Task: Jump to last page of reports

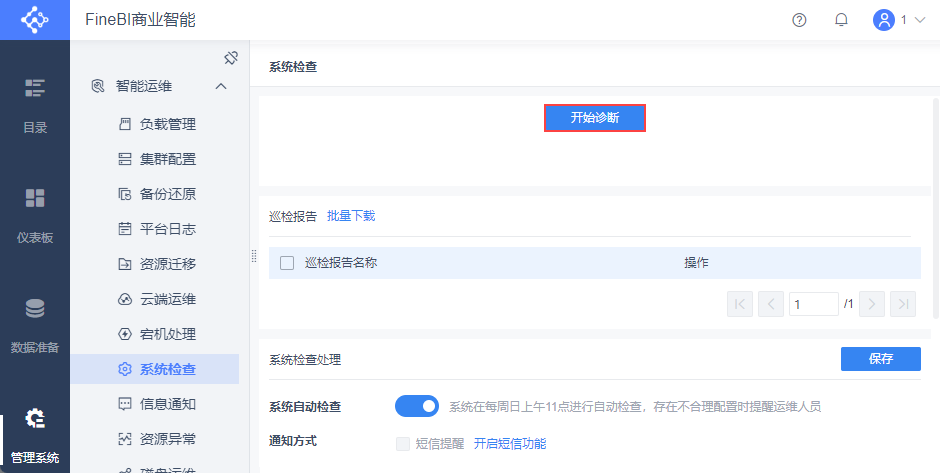Action: coord(903,304)
